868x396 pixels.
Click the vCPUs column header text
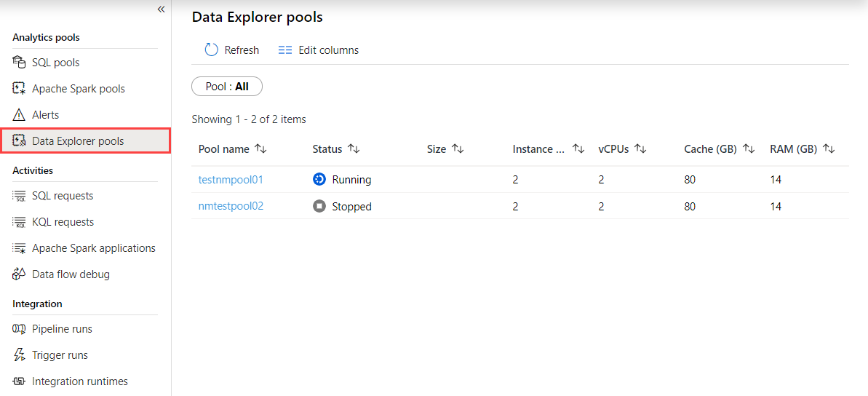(614, 149)
